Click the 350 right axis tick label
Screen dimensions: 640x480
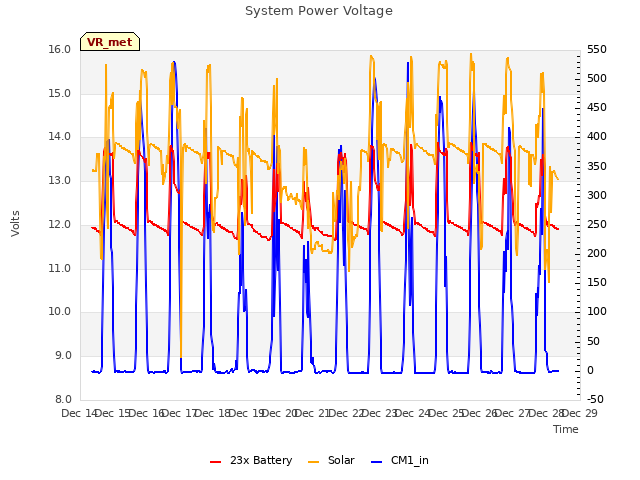tap(597, 167)
